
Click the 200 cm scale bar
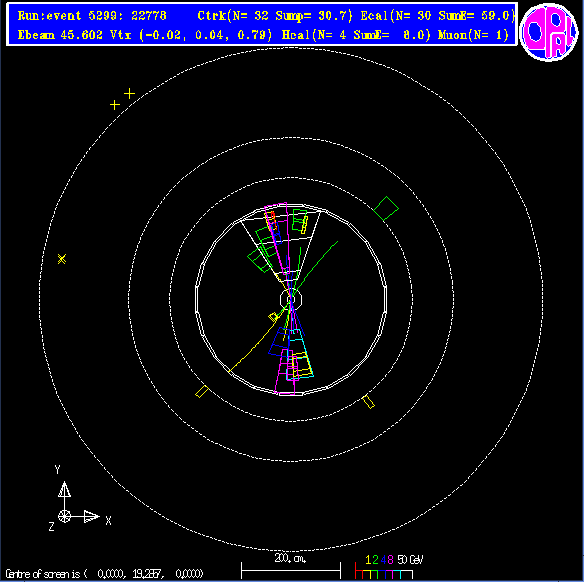pos(291,568)
